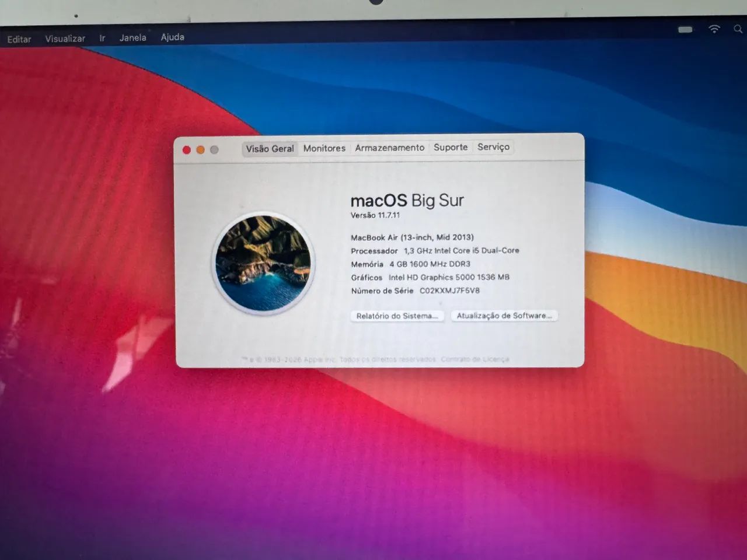
Task: Click the Big Sur circular image
Action: tap(263, 263)
